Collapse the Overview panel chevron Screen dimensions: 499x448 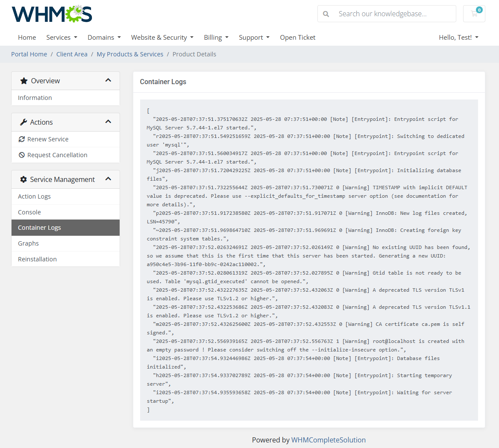coord(108,80)
